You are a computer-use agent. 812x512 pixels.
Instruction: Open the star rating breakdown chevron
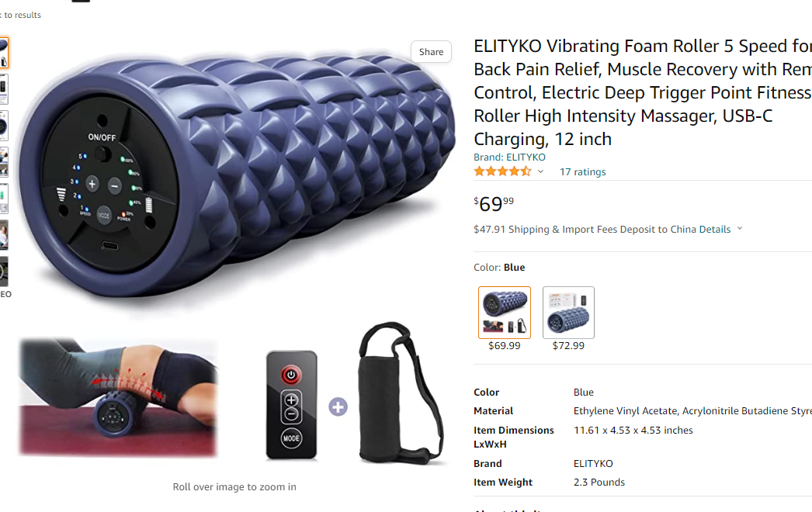click(x=540, y=171)
